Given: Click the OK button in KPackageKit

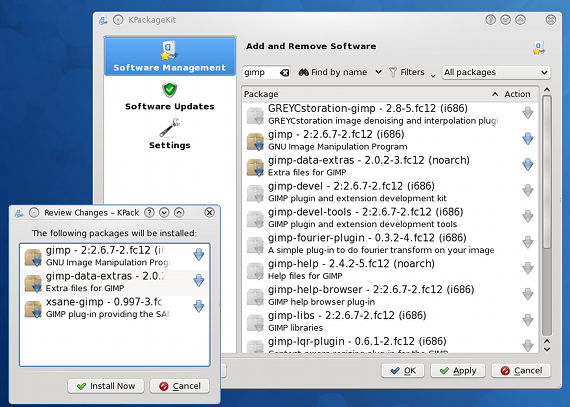Looking at the screenshot, I should tap(403, 371).
